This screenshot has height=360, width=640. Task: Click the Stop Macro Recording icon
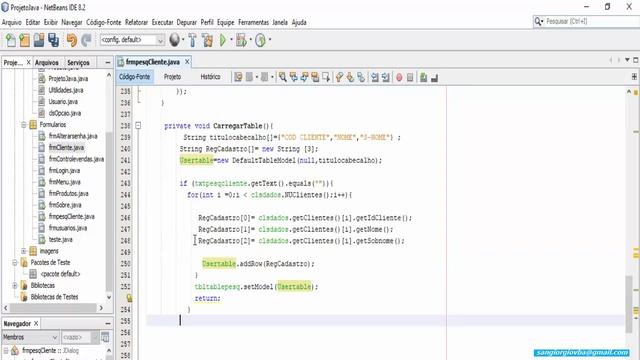pyautogui.click(x=410, y=78)
